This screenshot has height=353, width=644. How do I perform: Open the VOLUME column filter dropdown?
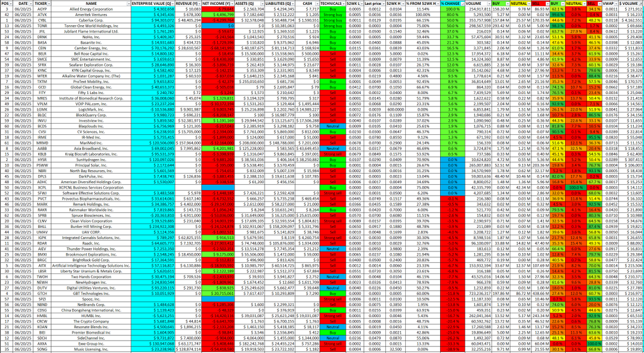488,3
